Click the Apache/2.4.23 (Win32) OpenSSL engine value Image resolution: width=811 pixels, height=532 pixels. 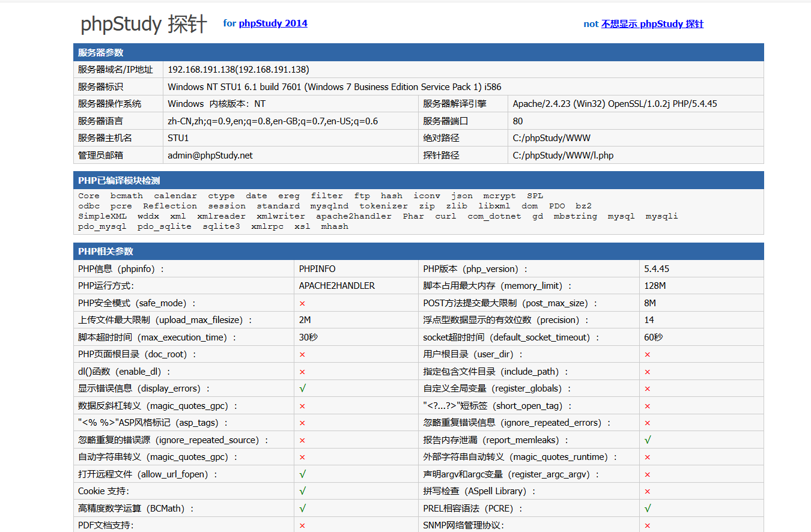pyautogui.click(x=615, y=104)
